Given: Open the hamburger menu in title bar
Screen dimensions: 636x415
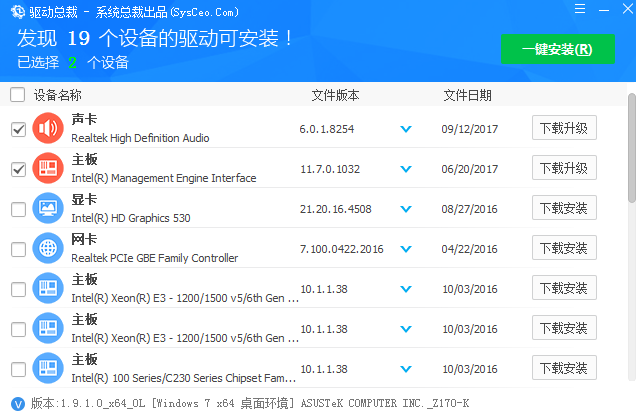Looking at the screenshot, I should click(580, 9).
